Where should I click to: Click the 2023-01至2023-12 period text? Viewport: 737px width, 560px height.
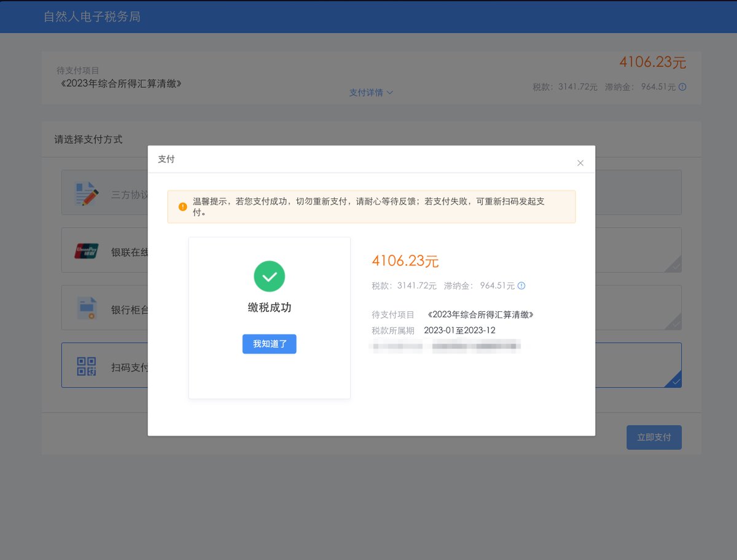459,330
